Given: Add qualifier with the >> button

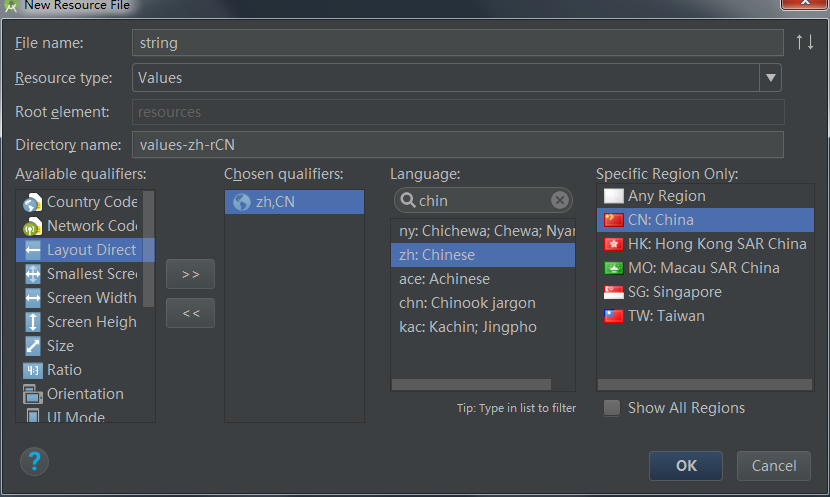Looking at the screenshot, I should click(x=191, y=274).
